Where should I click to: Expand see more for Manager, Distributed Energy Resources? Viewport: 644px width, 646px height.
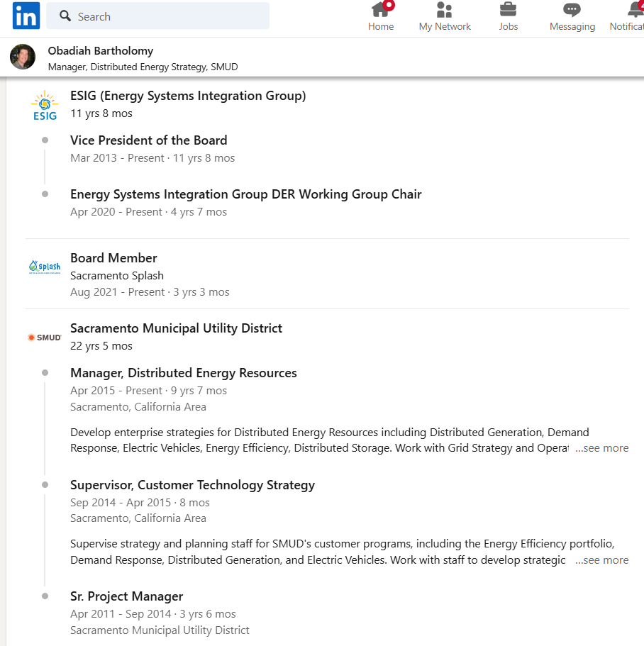coord(602,448)
